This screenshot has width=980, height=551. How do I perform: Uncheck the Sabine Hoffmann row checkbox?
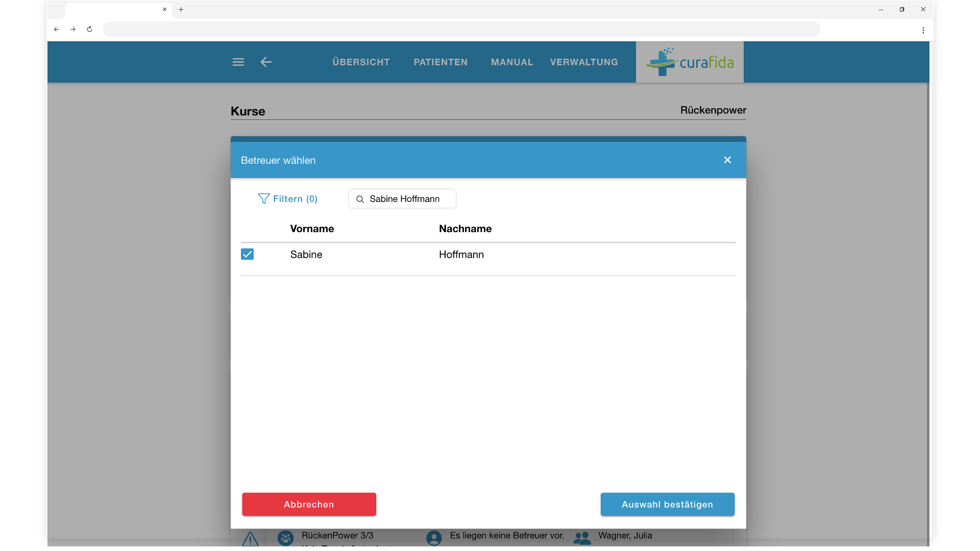247,254
